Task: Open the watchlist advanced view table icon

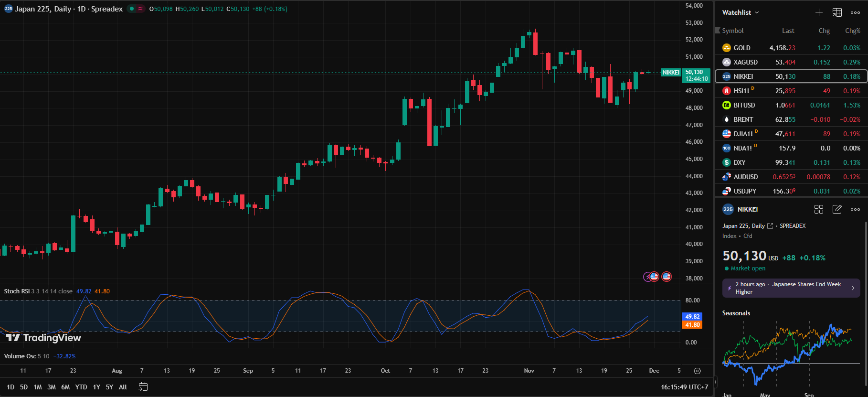Action: pyautogui.click(x=837, y=12)
